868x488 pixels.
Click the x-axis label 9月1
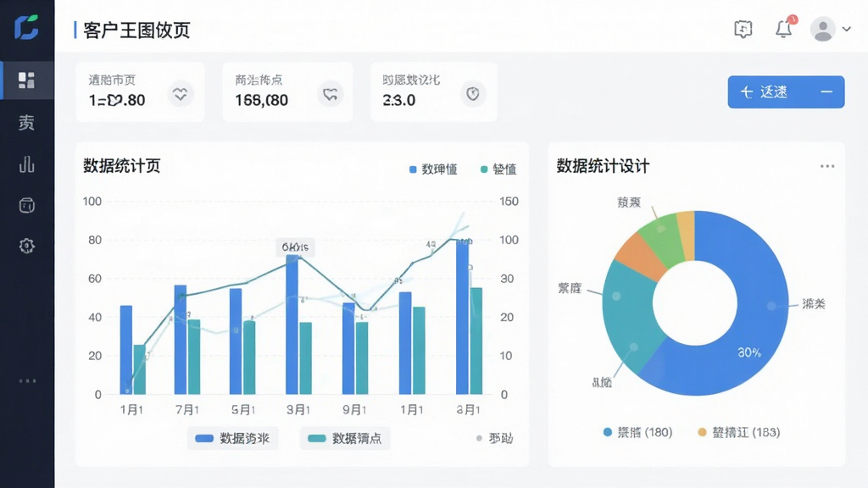[x=354, y=410]
